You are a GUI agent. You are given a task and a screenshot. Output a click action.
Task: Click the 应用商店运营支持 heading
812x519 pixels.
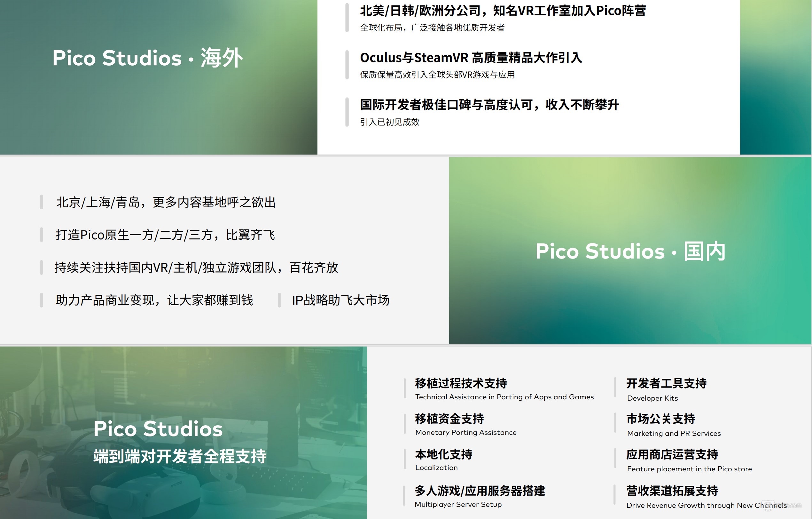(672, 455)
